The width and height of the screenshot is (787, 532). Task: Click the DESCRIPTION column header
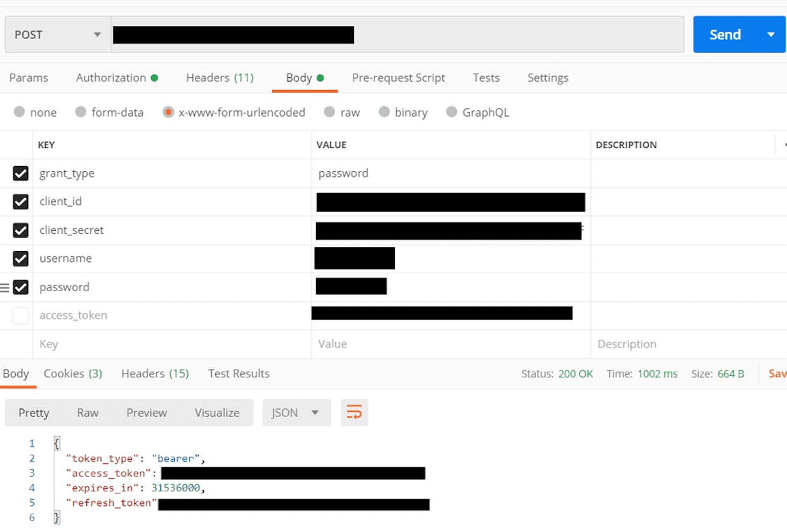coord(626,145)
